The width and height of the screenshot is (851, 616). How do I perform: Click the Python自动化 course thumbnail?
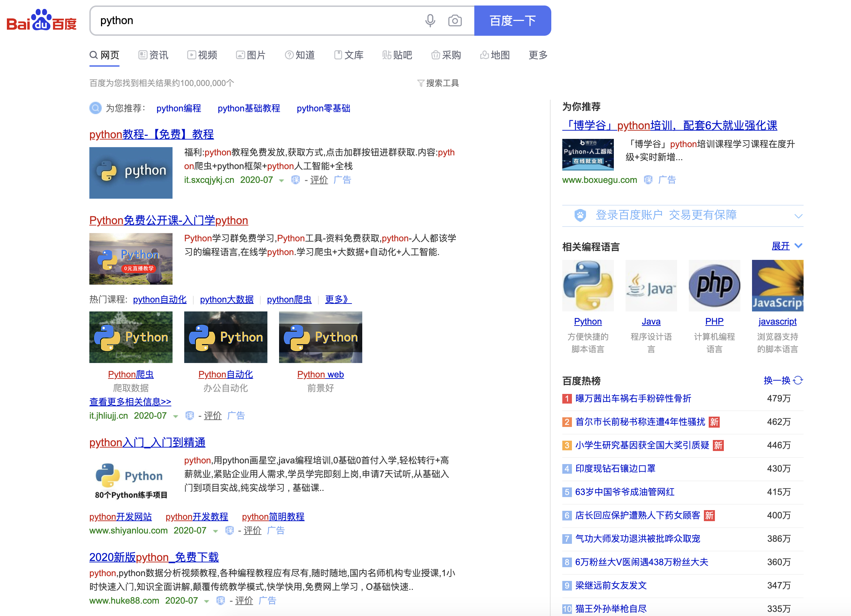[x=225, y=337]
